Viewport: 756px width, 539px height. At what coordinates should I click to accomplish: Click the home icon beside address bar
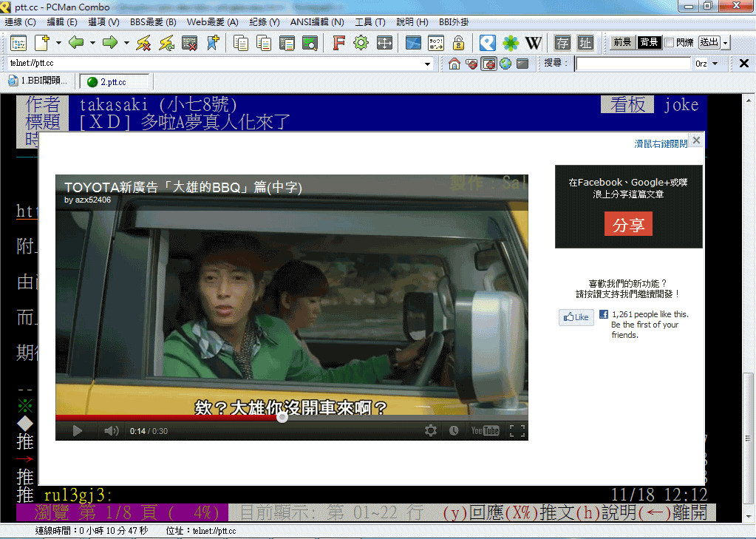[x=454, y=64]
